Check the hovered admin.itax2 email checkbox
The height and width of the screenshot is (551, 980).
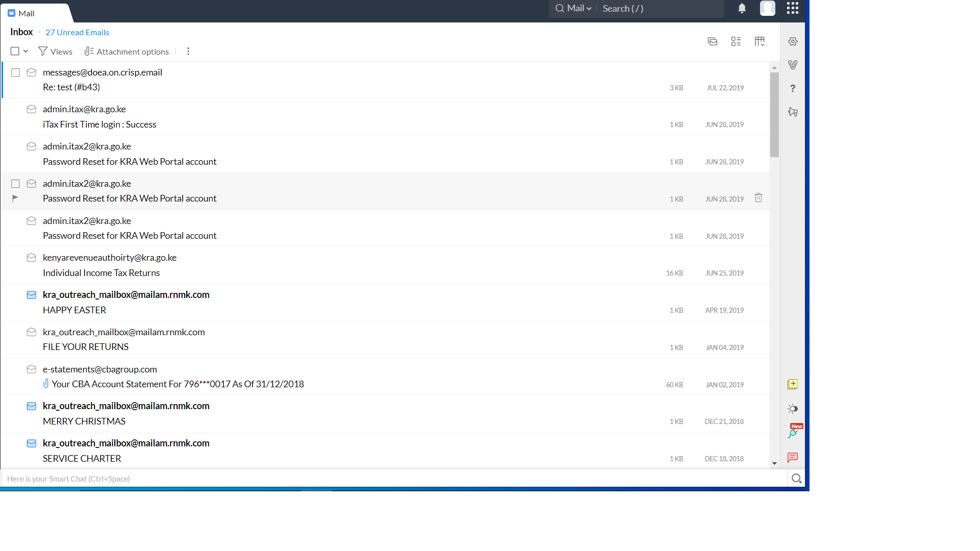click(x=15, y=184)
